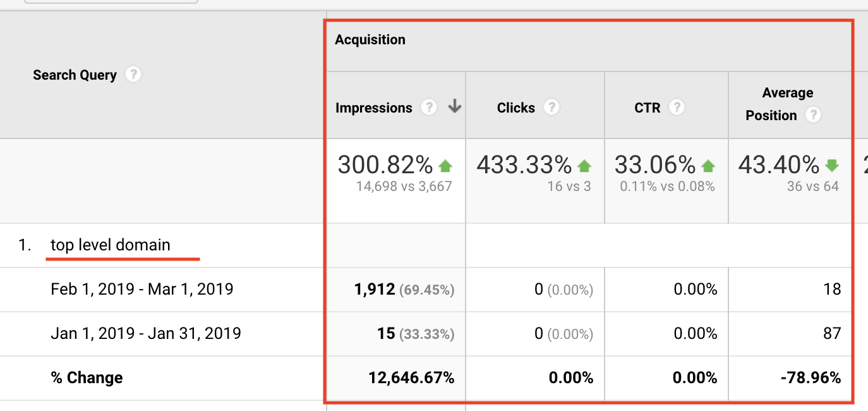Select '36 vs 64' position comparison
This screenshot has width=868, height=411.
[x=813, y=186]
